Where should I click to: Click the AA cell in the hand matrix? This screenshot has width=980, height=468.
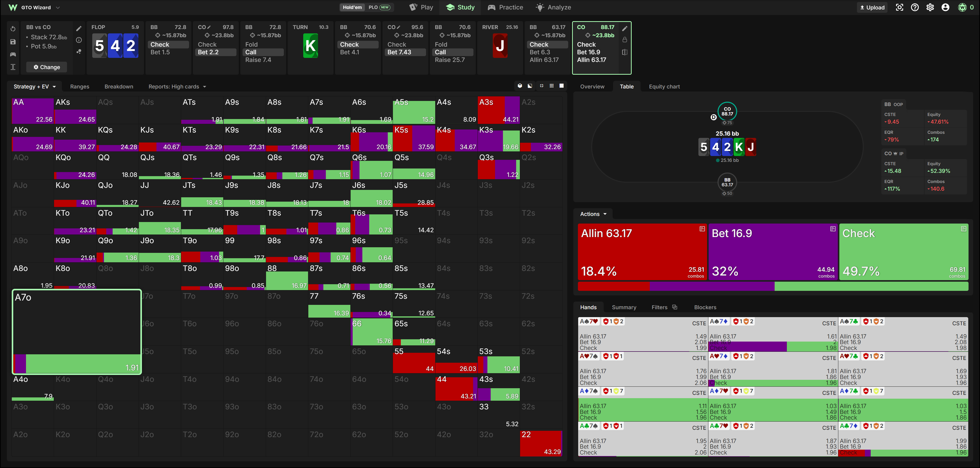tap(32, 110)
